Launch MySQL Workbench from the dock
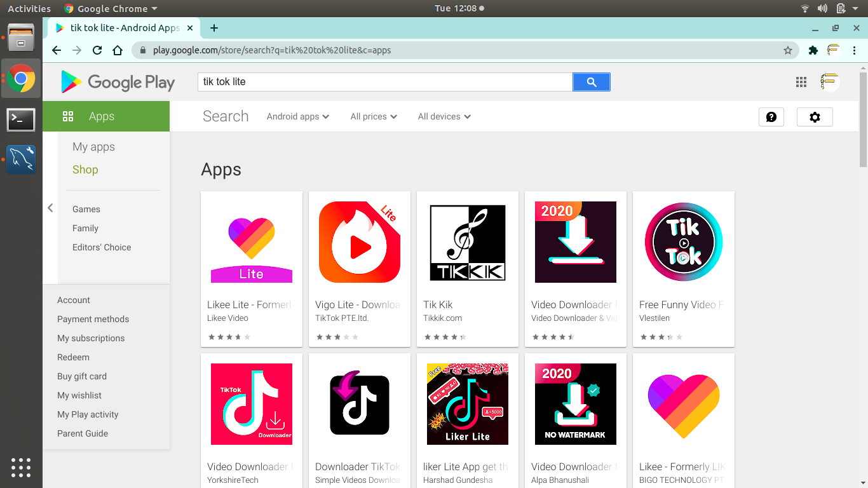Viewport: 868px width, 488px height. [21, 159]
